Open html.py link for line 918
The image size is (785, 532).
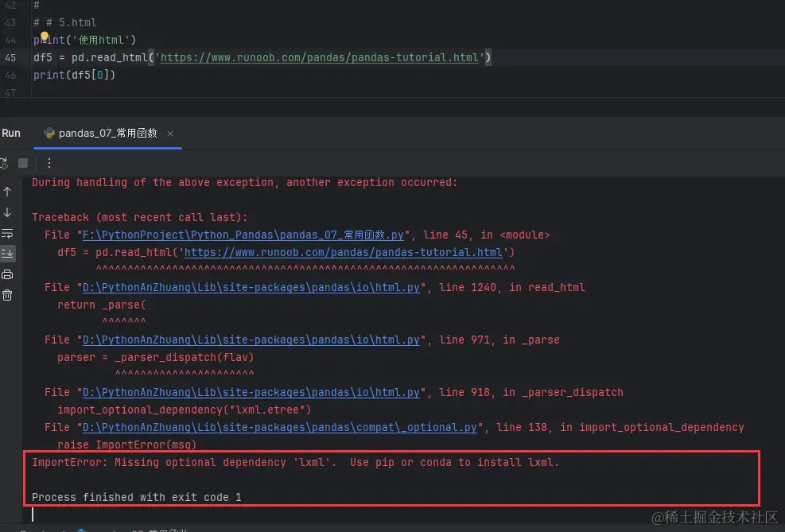tap(251, 392)
